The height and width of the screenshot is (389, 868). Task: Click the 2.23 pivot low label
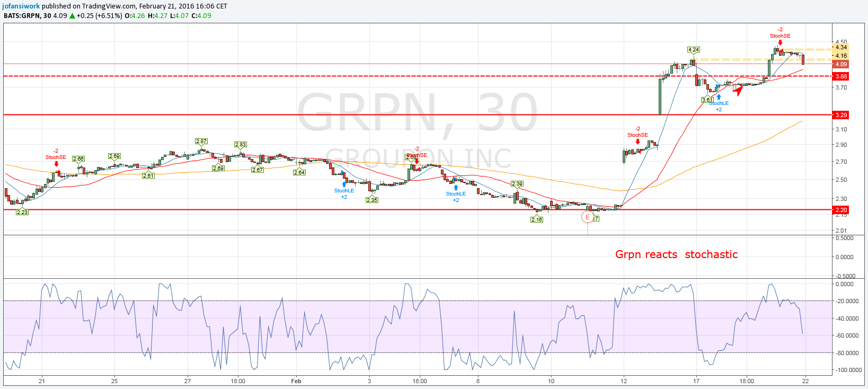coord(22,212)
